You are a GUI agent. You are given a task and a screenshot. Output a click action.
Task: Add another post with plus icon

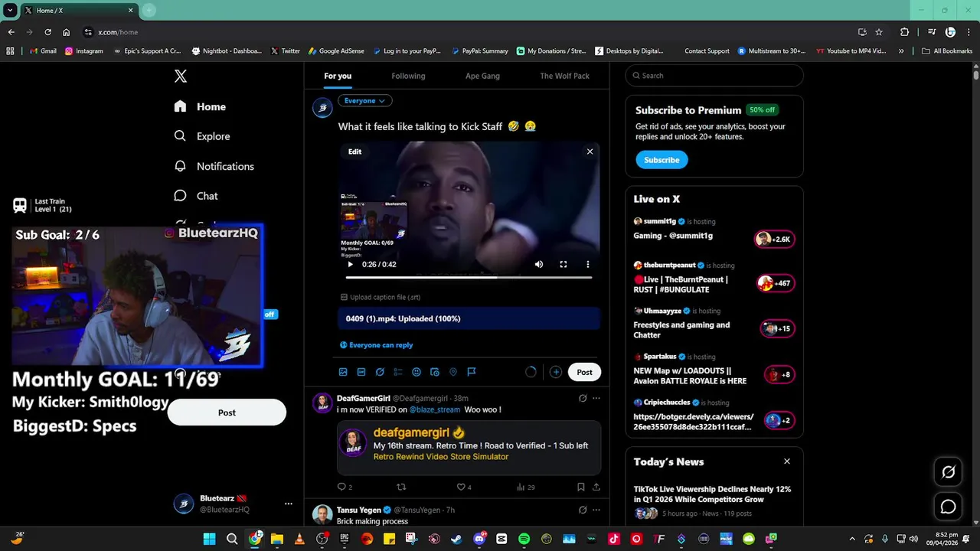(556, 372)
